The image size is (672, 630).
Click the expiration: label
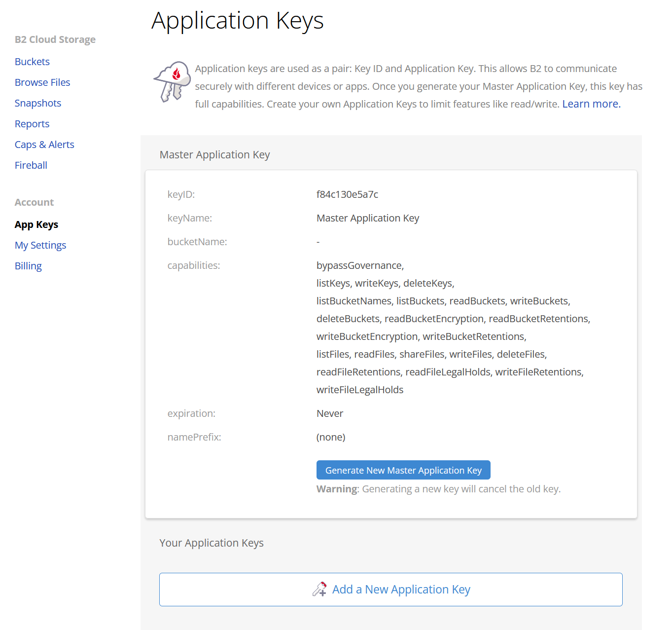191,413
